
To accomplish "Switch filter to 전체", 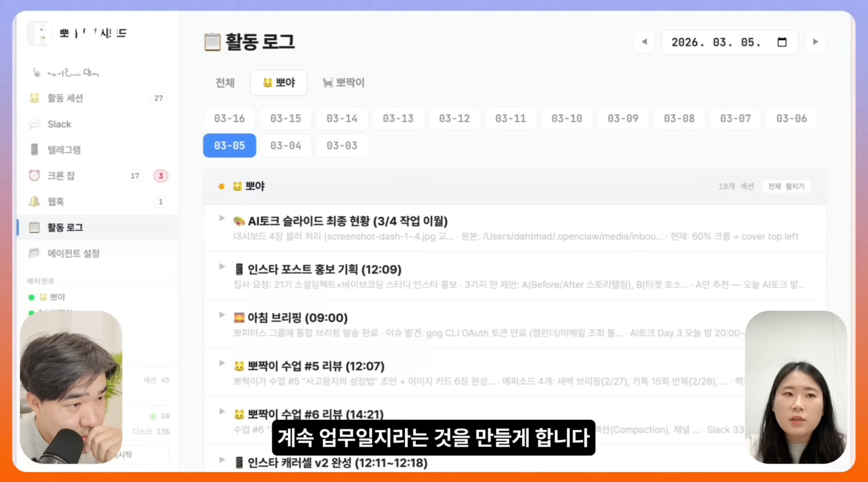I will (x=225, y=83).
